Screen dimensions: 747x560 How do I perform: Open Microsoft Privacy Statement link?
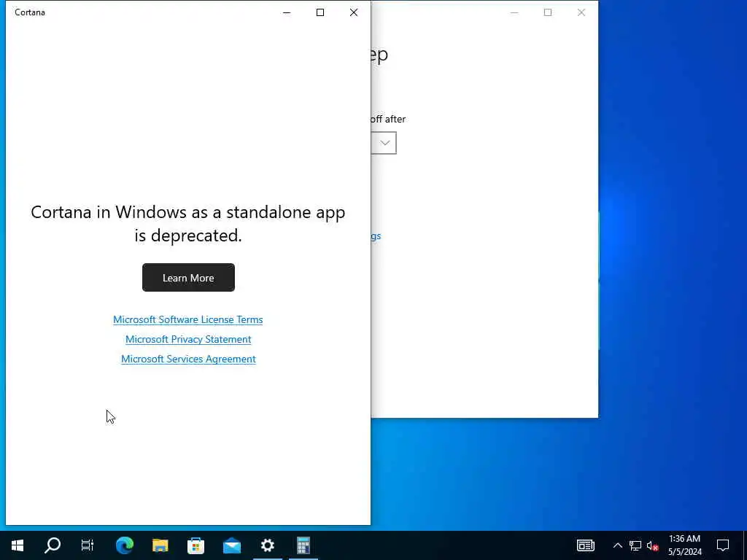[x=188, y=339]
